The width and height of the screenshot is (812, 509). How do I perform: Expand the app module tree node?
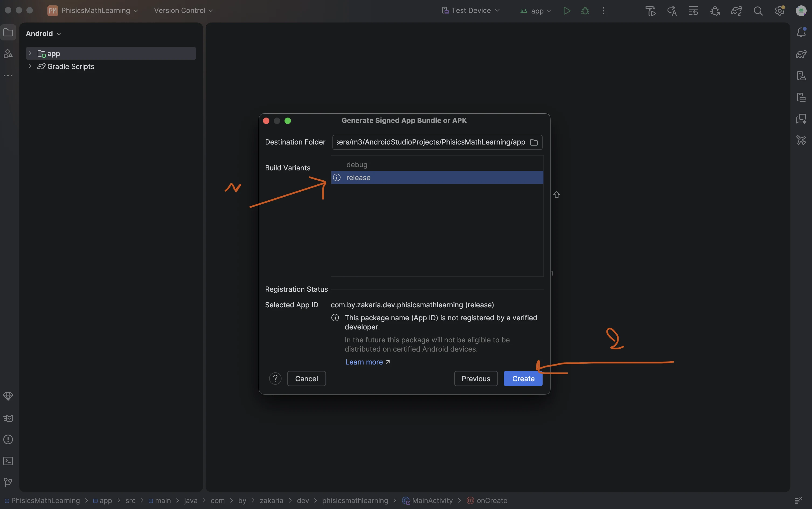pos(30,53)
